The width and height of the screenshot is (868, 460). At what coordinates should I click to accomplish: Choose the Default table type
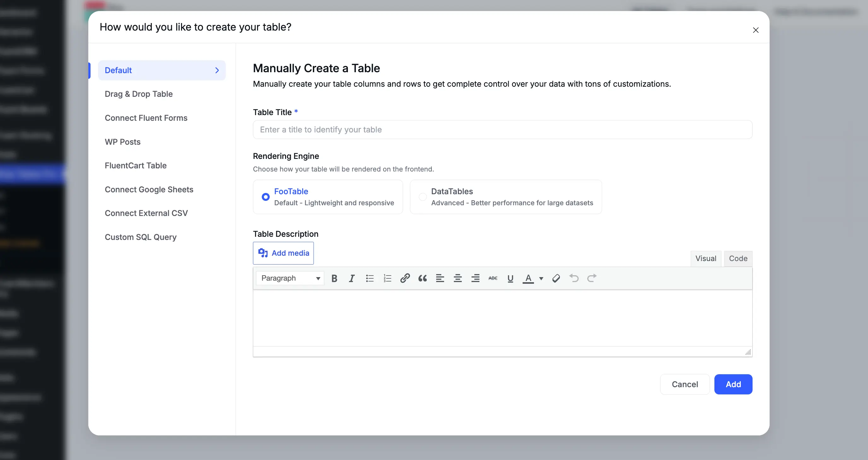[x=162, y=70]
